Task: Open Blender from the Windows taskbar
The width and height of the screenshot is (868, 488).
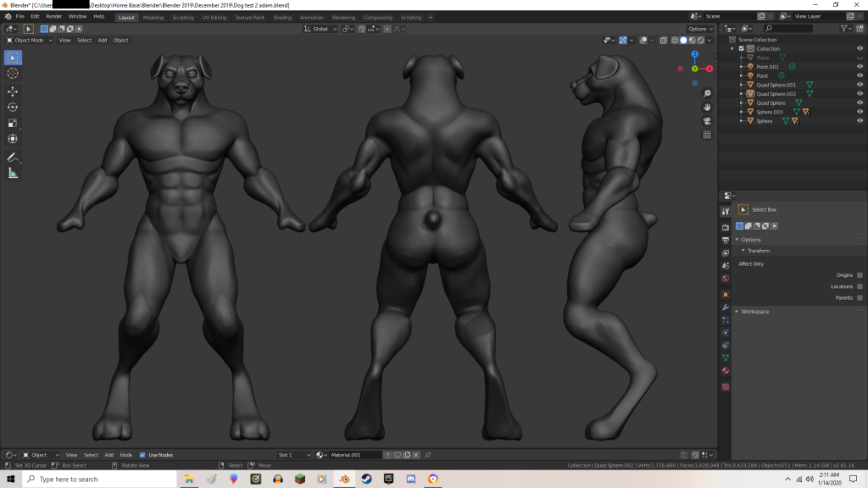Action: [344, 480]
